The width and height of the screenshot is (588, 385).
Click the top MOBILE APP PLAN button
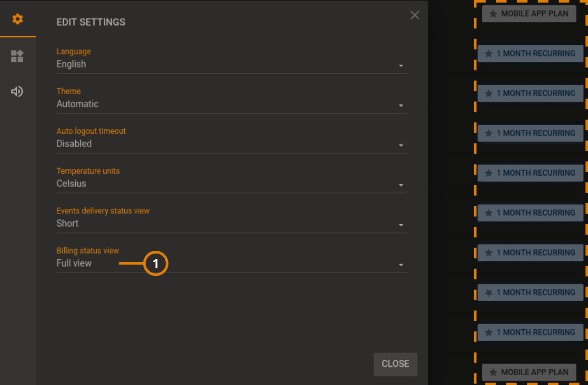tap(529, 14)
